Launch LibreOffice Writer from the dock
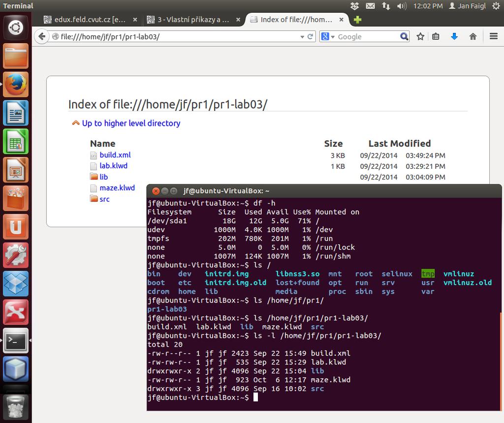This screenshot has width=504, height=423. (x=15, y=113)
